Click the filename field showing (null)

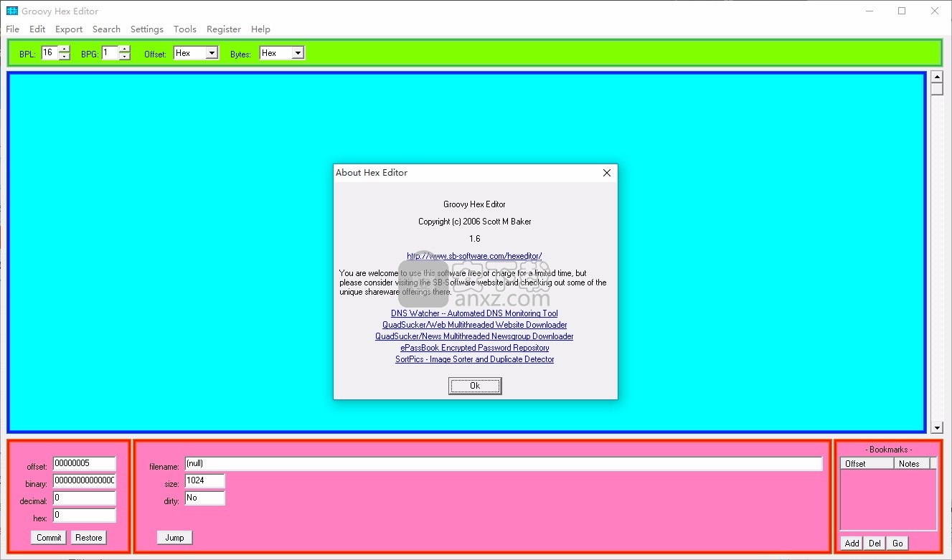pos(504,464)
